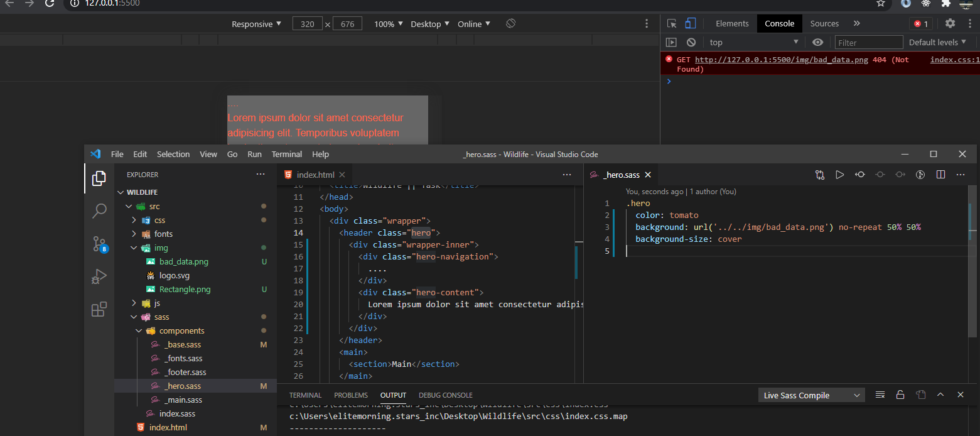The width and height of the screenshot is (980, 436).
Task: Clear console with the ban icon
Action: coord(691,42)
